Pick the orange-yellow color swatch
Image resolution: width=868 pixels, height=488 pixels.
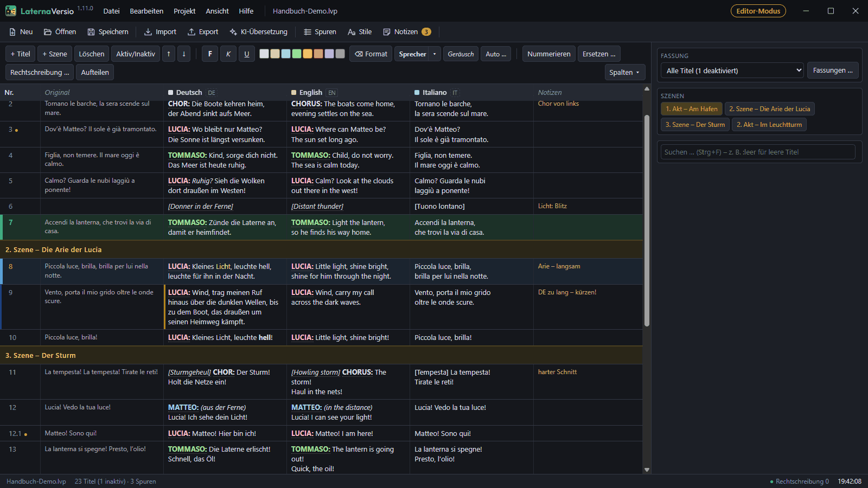coord(308,54)
